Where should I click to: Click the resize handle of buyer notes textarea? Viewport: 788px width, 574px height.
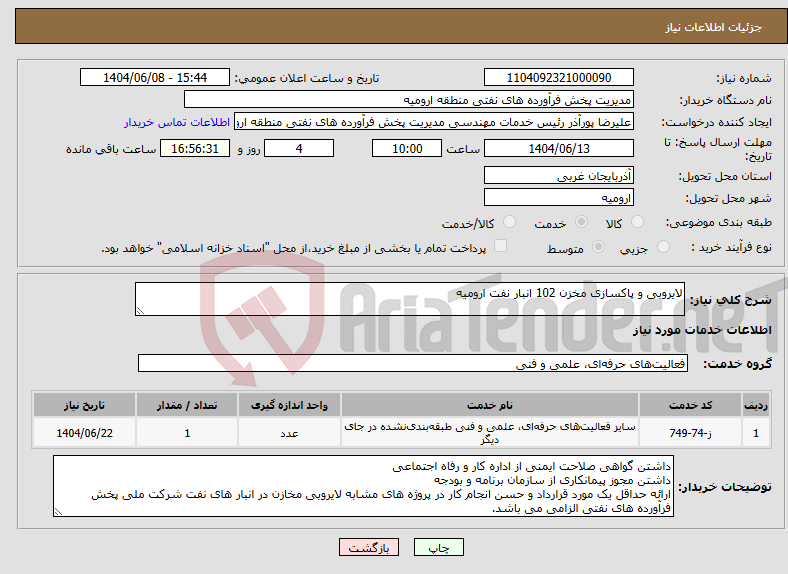point(58,512)
